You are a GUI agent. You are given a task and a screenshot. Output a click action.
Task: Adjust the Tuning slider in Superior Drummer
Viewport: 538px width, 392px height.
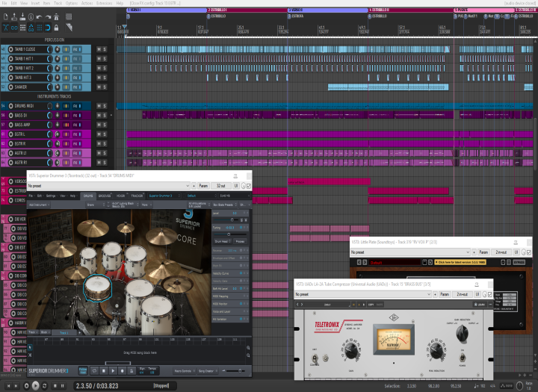(x=229, y=234)
